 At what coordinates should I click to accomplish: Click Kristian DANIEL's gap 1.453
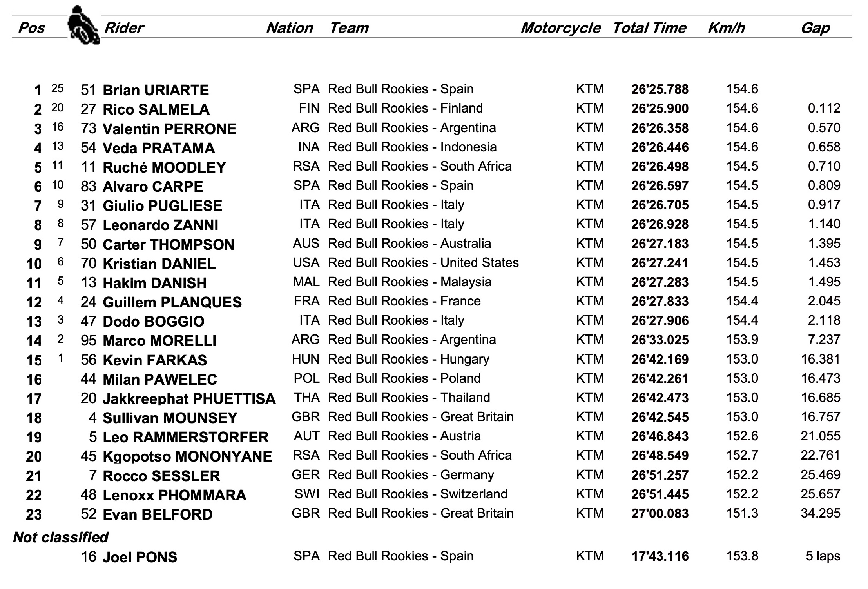click(x=824, y=263)
